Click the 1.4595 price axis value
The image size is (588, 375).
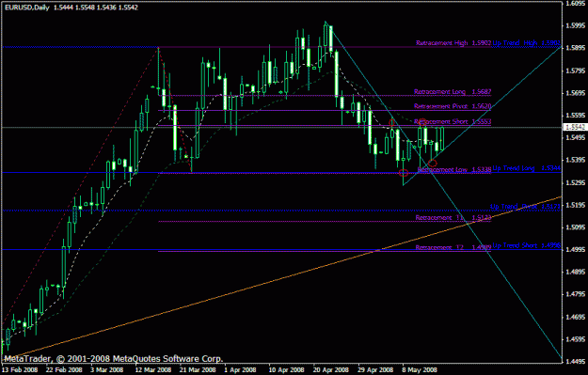coord(576,339)
